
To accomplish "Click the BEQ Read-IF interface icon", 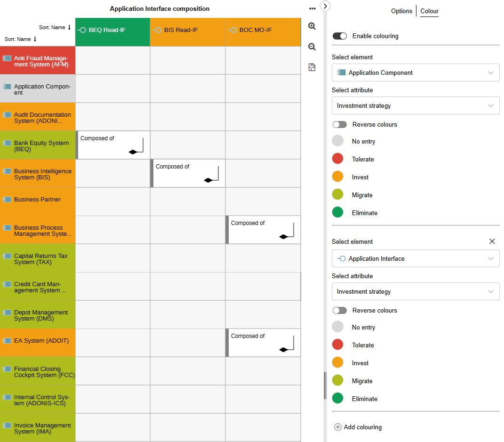I will coord(83,29).
